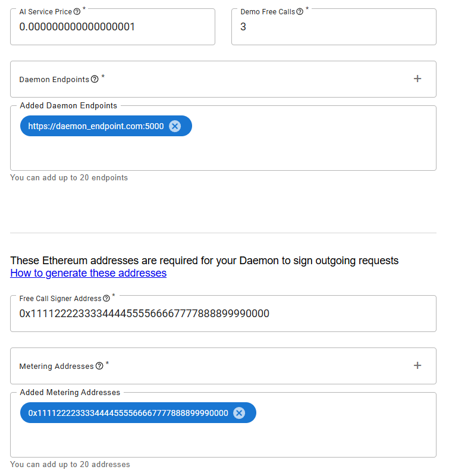Screen dimensions: 449x476
Task: Add a metering address with the plus icon
Action: point(417,365)
